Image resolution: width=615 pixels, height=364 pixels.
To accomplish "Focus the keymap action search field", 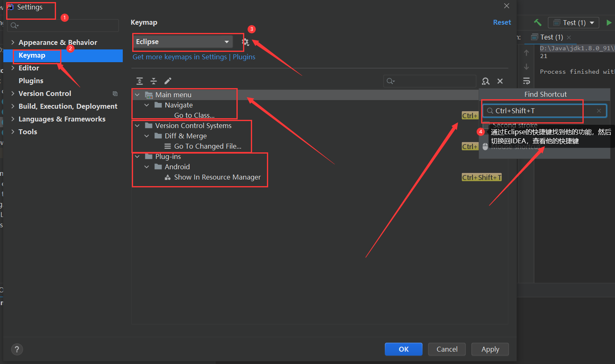I will (x=430, y=81).
